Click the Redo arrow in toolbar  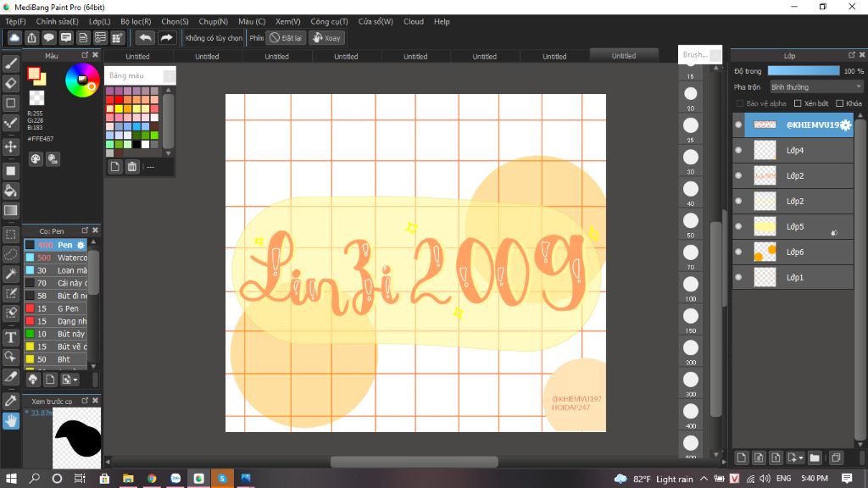pyautogui.click(x=166, y=37)
